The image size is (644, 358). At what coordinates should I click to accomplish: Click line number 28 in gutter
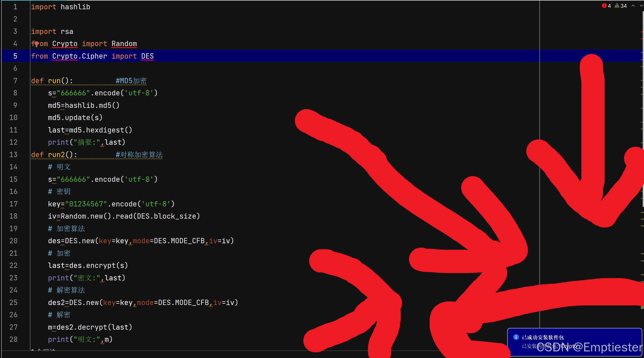click(x=13, y=339)
